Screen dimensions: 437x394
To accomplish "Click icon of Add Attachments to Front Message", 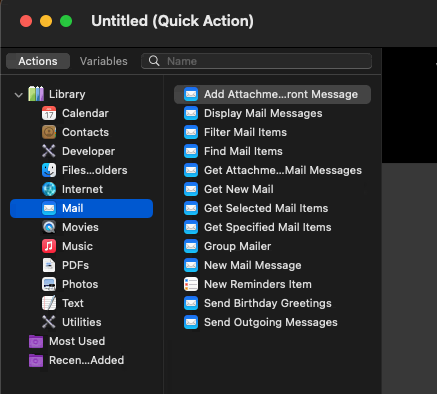I will pyautogui.click(x=191, y=94).
